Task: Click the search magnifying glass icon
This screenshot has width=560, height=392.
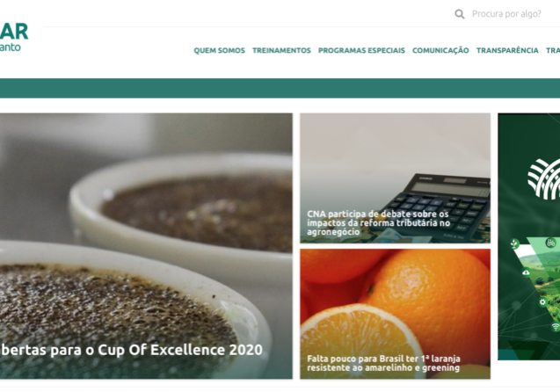Action: point(460,14)
